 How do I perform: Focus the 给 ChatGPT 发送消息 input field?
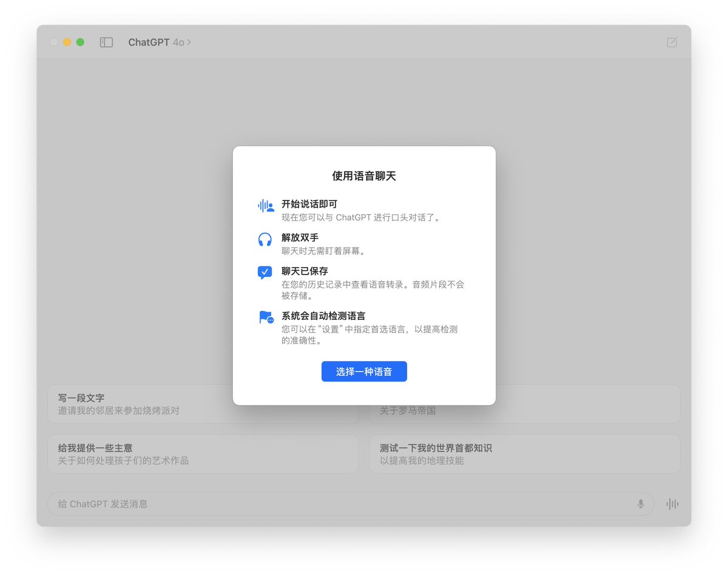351,504
